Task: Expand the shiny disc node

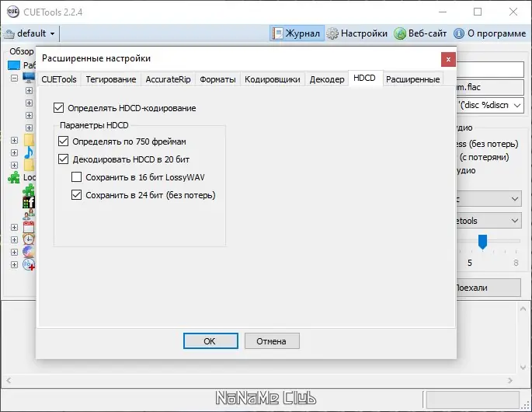Action: click(14, 252)
